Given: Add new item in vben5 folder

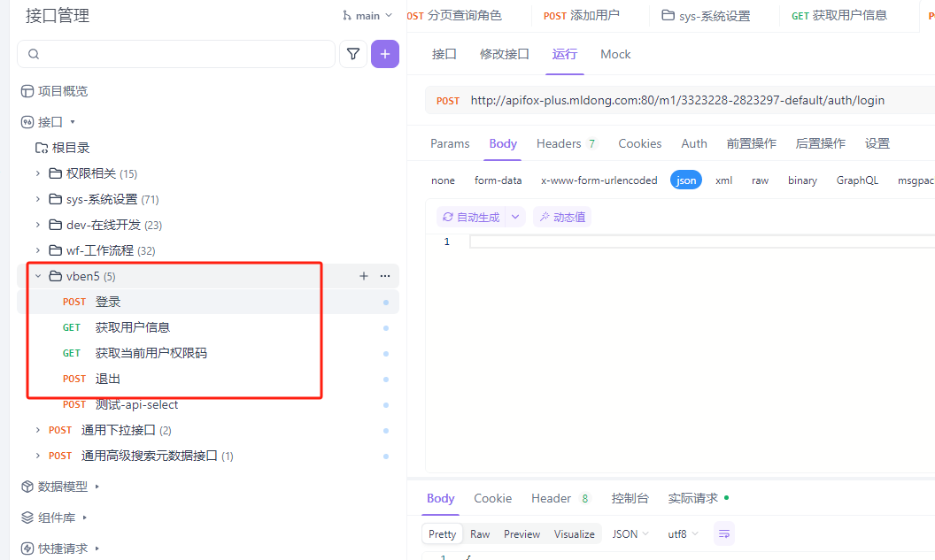Looking at the screenshot, I should pyautogui.click(x=364, y=276).
